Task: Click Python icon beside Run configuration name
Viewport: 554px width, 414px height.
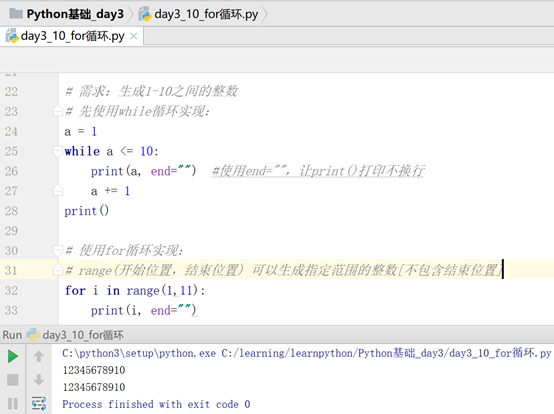Action: [33, 335]
